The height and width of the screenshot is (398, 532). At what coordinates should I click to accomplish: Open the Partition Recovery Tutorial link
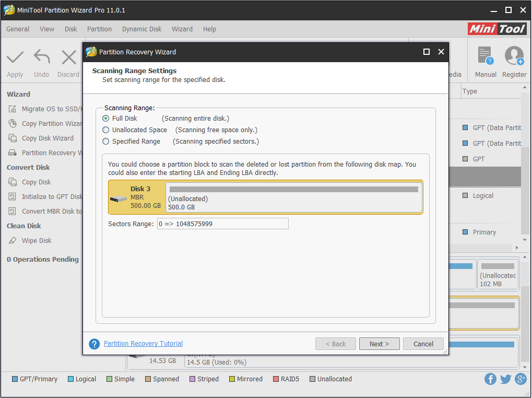143,343
